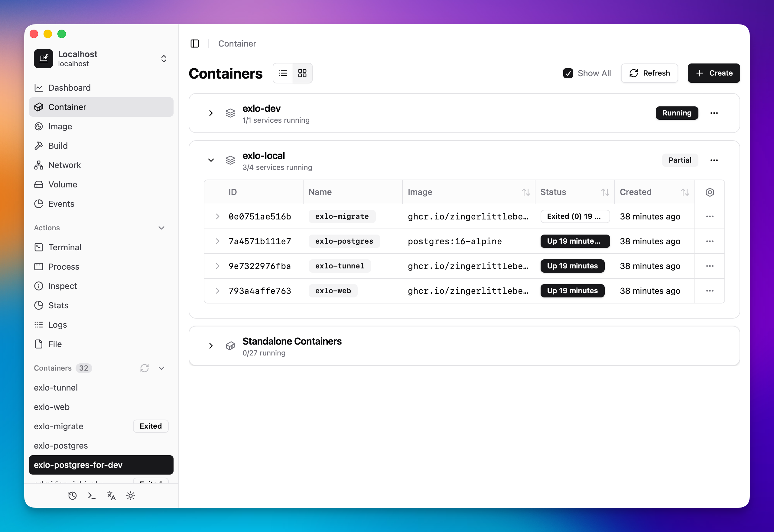
Task: Open the Dashboard section
Action: click(69, 87)
